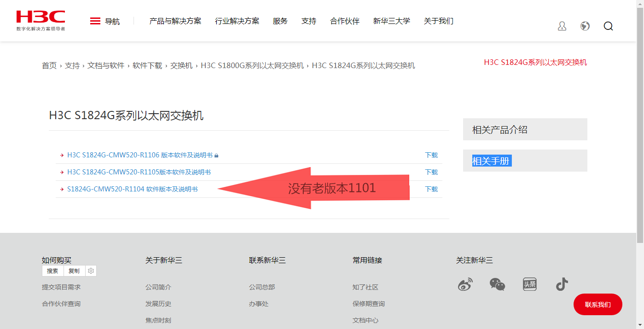Click the red 联系我们 button

[598, 305]
